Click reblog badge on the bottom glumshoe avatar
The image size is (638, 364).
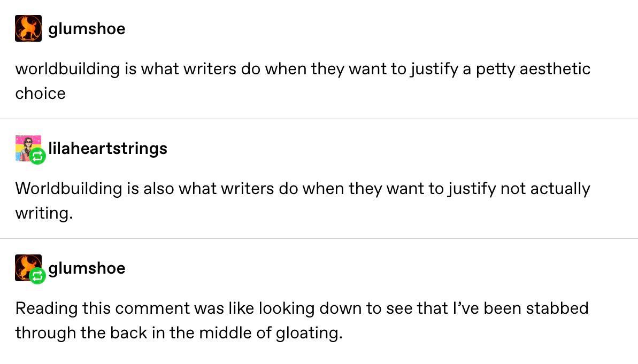point(37,276)
